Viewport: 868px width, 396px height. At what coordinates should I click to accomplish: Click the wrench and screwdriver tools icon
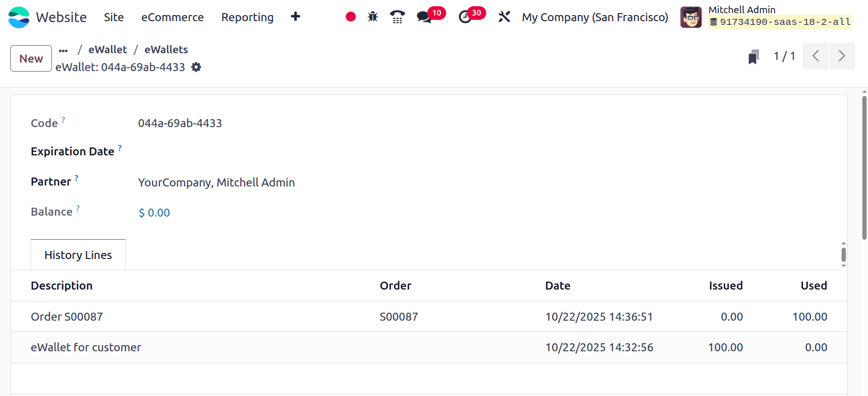(x=504, y=17)
